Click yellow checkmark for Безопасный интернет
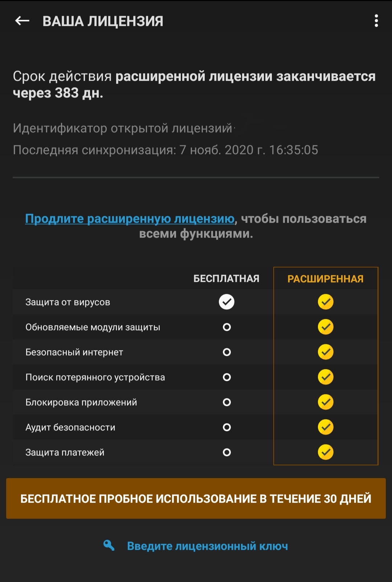This screenshot has width=392, height=582. click(x=326, y=352)
